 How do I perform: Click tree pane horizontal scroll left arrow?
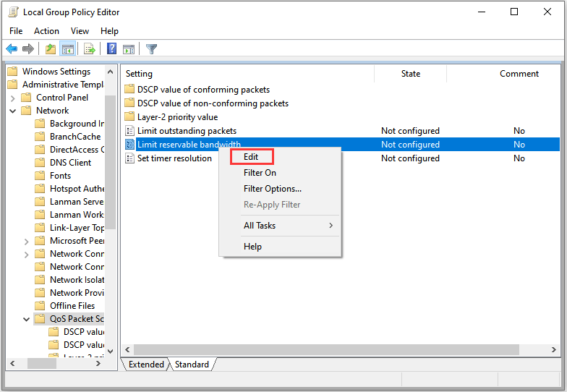(13, 363)
